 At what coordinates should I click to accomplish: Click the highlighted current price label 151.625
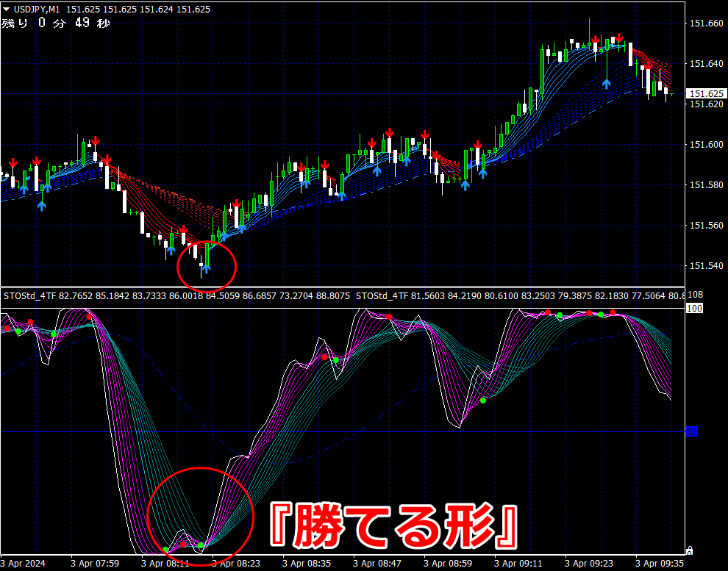(706, 94)
